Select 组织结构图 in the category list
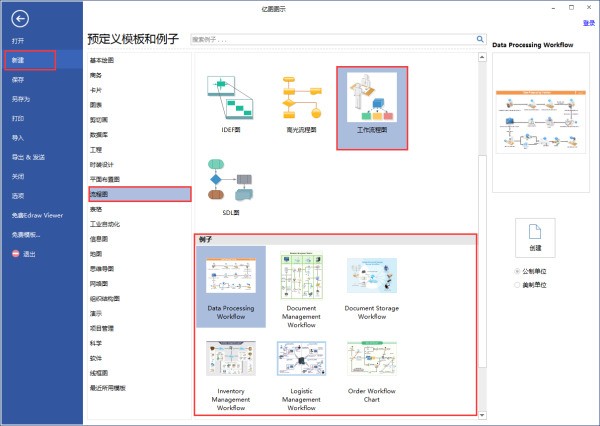This screenshot has height=426, width=600. coord(105,298)
